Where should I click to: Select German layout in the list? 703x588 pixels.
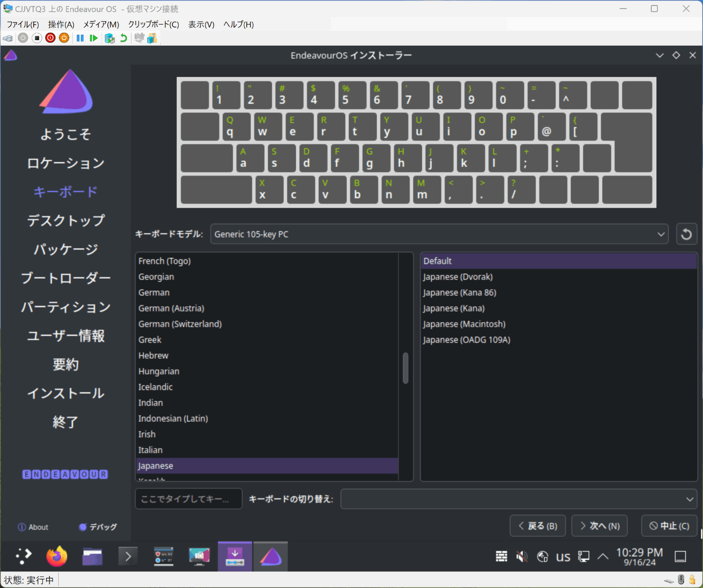[267, 293]
